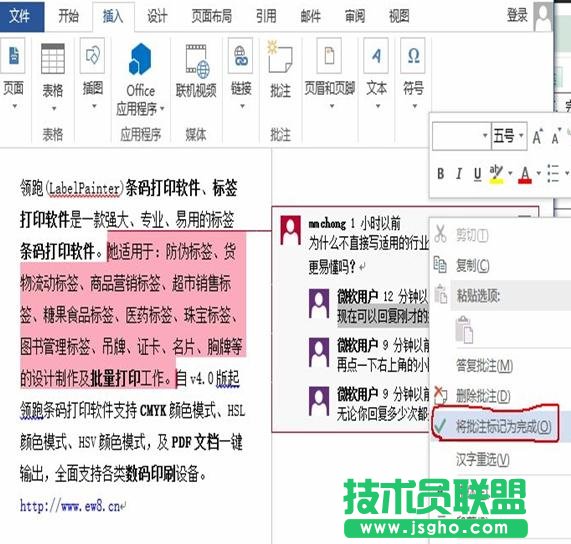
Task: Expand the 表格 dropdown arrow
Action: 54,108
